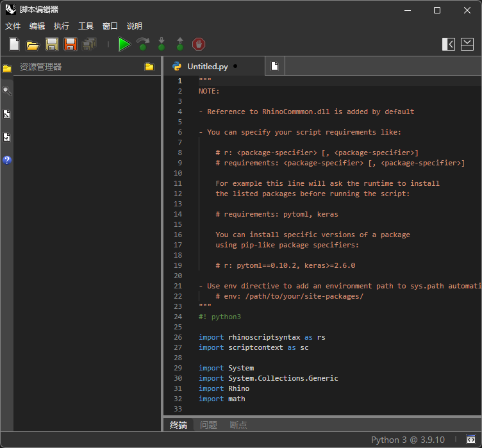Viewport: 482px width, 448px height.
Task: Click the Python logo on Untitled.py tab
Action: (x=177, y=66)
